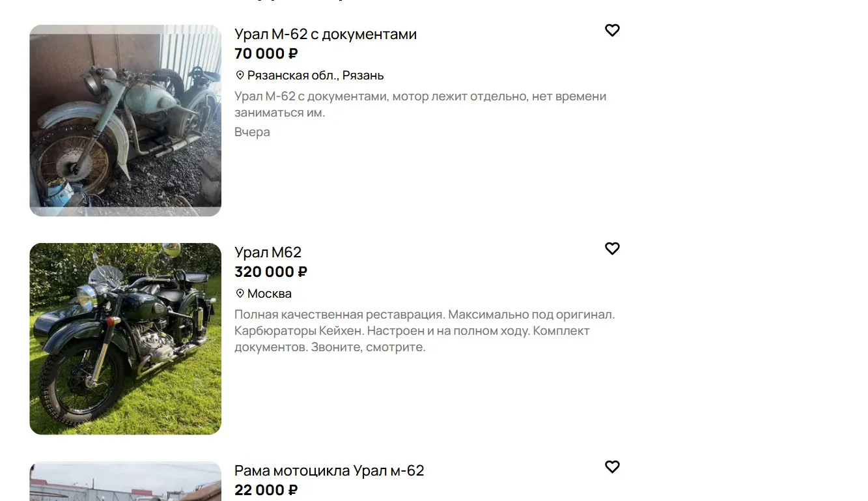868x501 pixels.
Task: Click the location pin beside Москва
Action: 240,294
